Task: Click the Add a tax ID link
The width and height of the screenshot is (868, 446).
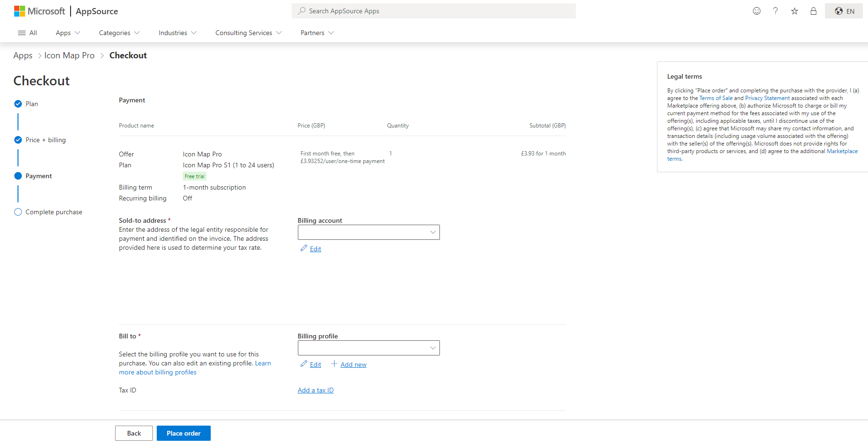Action: pyautogui.click(x=315, y=390)
